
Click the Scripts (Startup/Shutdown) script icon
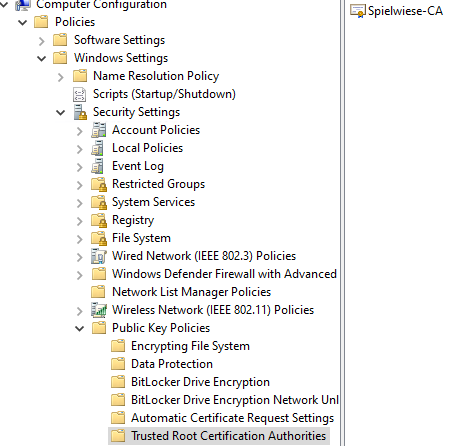tap(80, 94)
